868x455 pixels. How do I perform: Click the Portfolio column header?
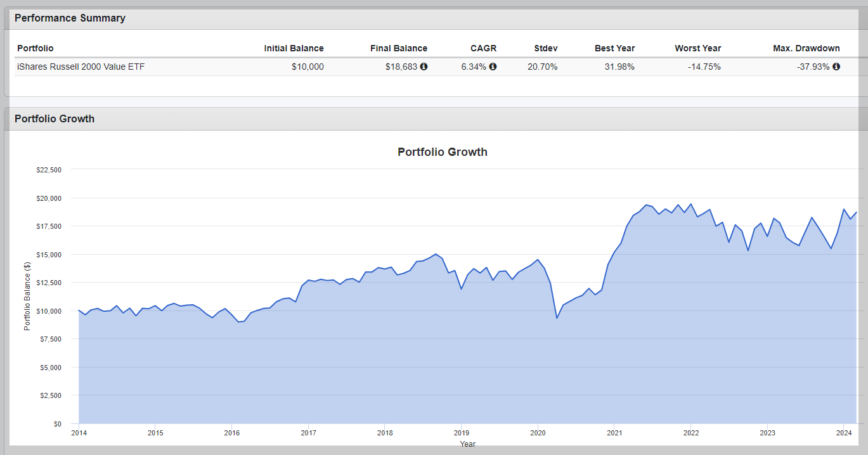coord(36,48)
